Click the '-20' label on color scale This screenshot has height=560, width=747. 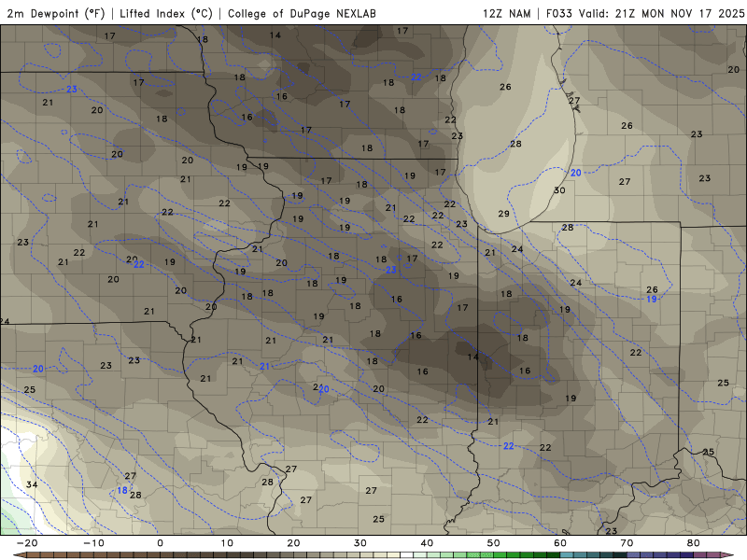coord(27,543)
